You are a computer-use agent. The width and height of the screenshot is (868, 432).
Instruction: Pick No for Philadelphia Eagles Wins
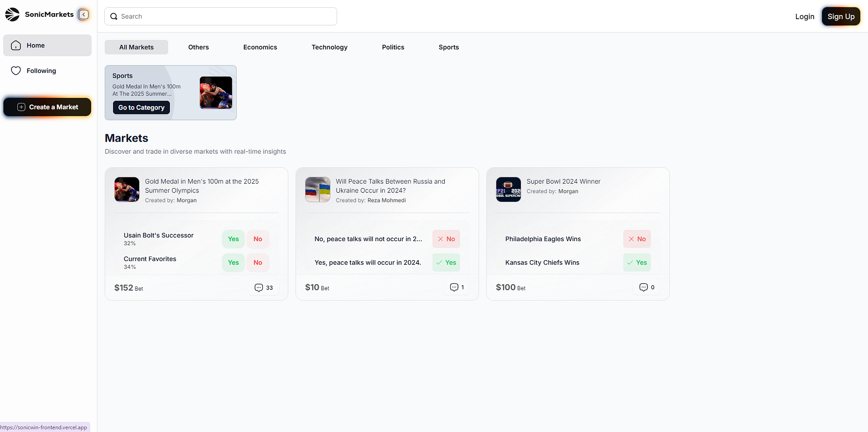637,239
